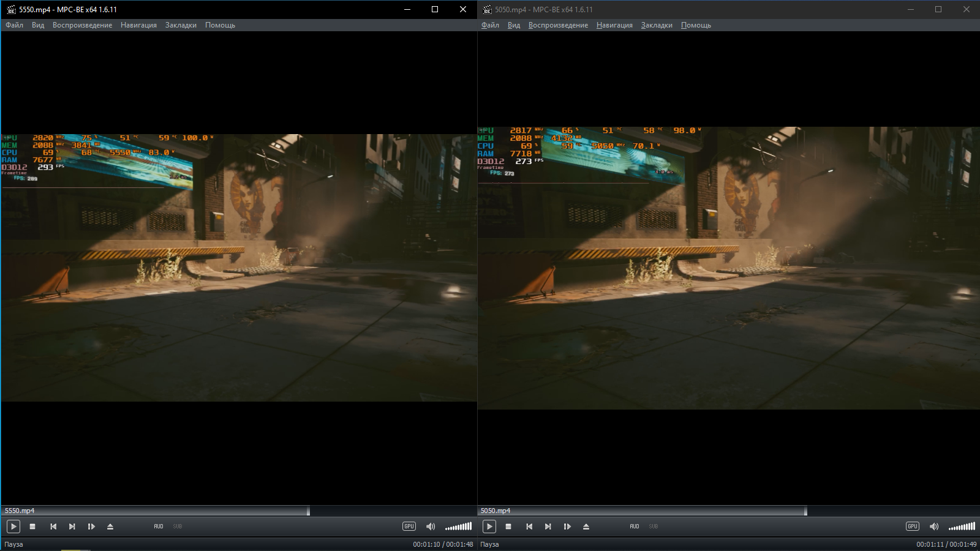The height and width of the screenshot is (551, 980).
Task: Go to previous file in 5050.mp4 window
Action: click(529, 527)
